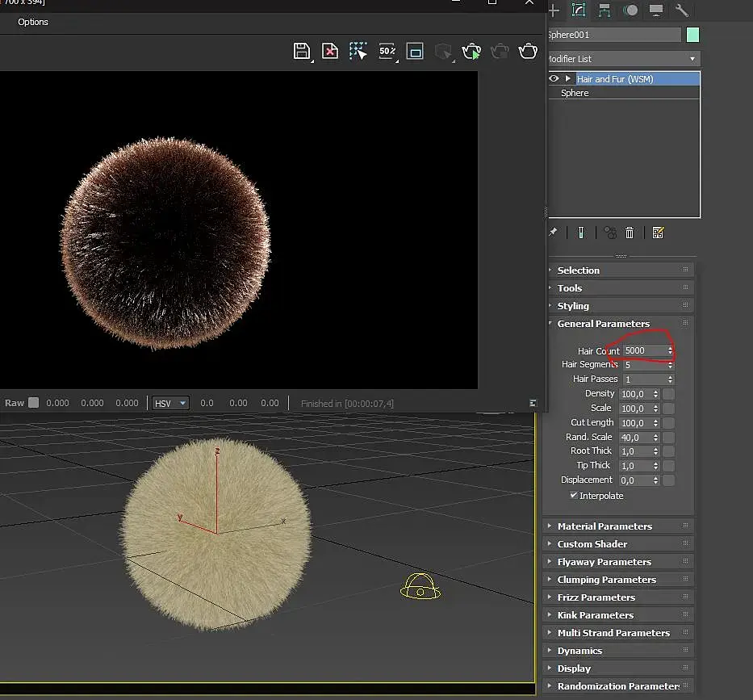Toggle eye visibility of Hair and Fur modifier

(x=554, y=78)
